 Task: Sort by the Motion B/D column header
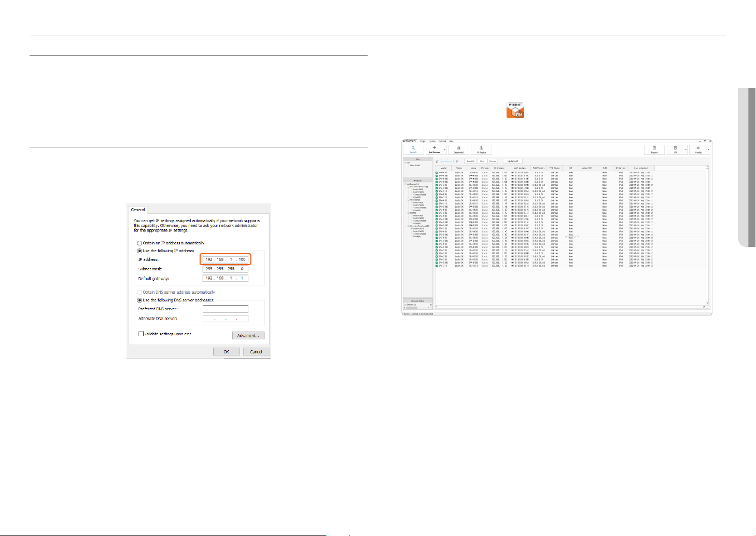[x=587, y=168]
